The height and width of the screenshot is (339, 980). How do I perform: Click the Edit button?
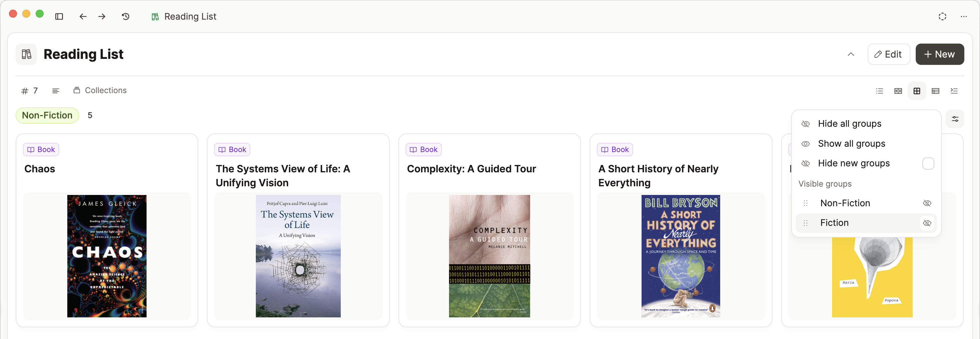pos(888,54)
